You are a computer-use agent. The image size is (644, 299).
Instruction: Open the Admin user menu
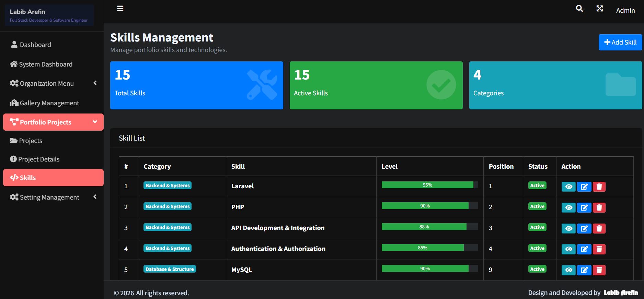[625, 10]
